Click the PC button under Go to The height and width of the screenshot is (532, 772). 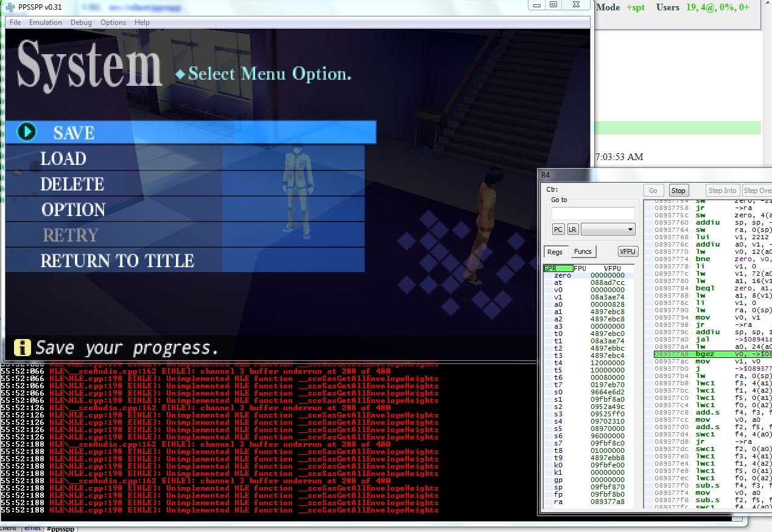click(558, 229)
